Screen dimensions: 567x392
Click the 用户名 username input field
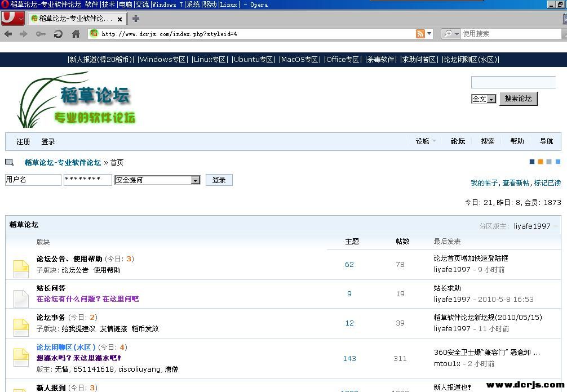pyautogui.click(x=33, y=180)
